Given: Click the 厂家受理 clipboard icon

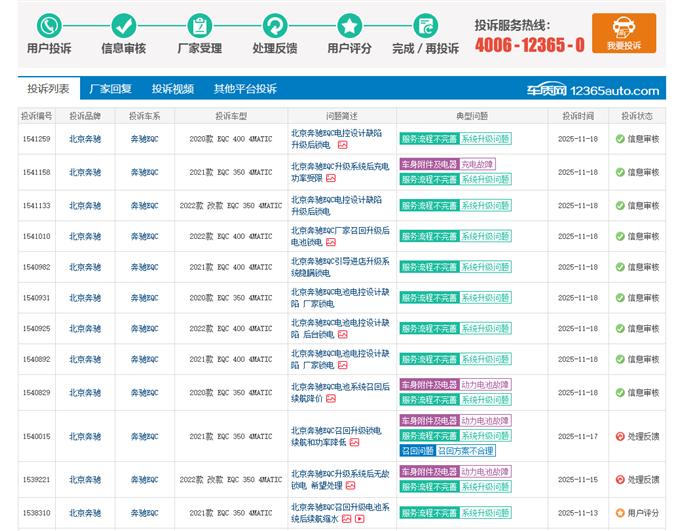Looking at the screenshot, I should click(x=199, y=26).
